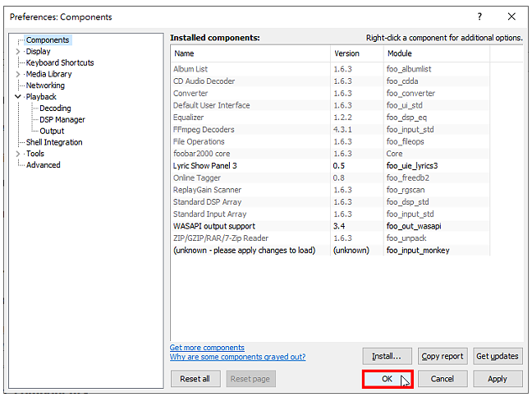Viewport: 532px width, 397px height.
Task: Select the unknown pending-load component row
Action: click(x=330, y=251)
